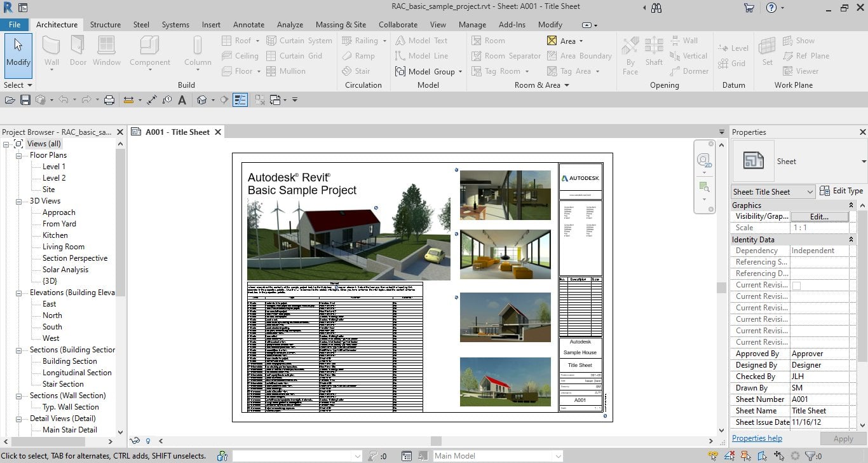
Task: Click the Aligned Dimension tool icon
Action: click(152, 100)
